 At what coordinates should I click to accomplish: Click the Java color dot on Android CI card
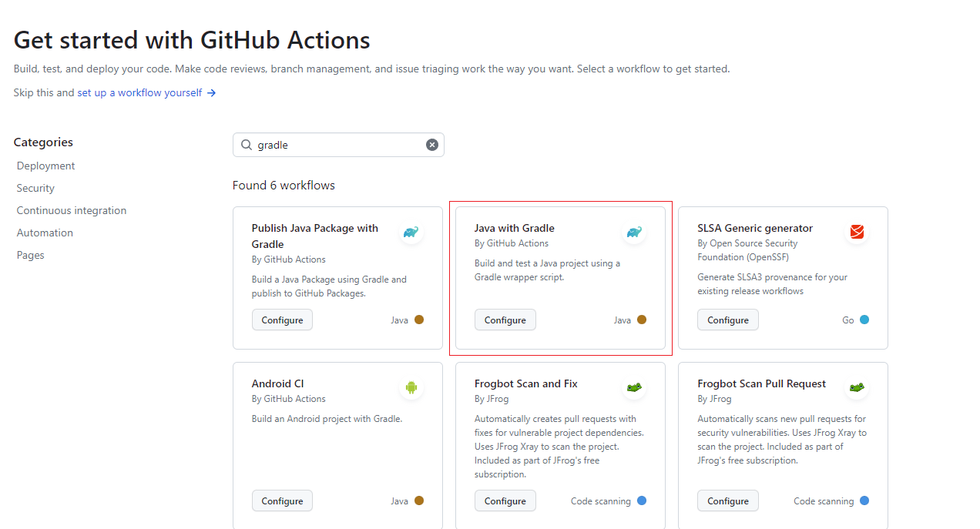coord(419,501)
